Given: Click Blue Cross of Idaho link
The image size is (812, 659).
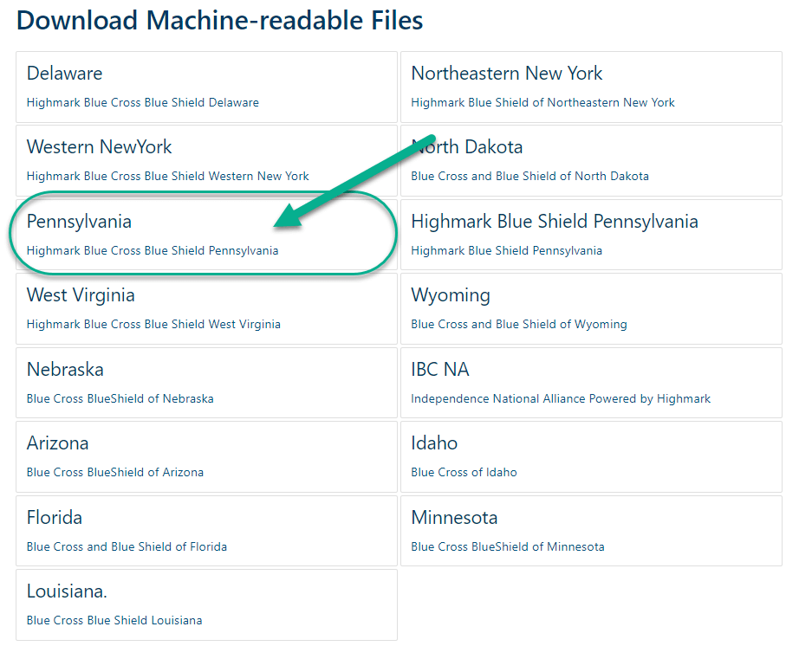Looking at the screenshot, I should (464, 472).
